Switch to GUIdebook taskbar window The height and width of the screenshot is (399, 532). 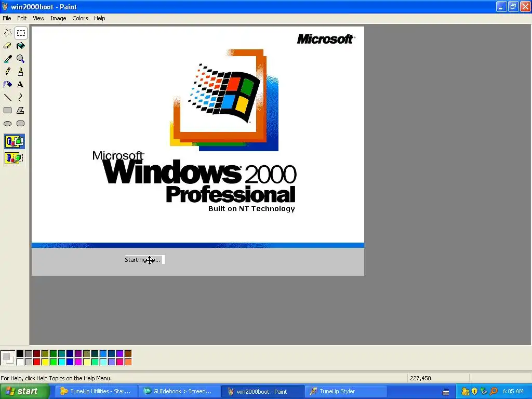pos(179,392)
